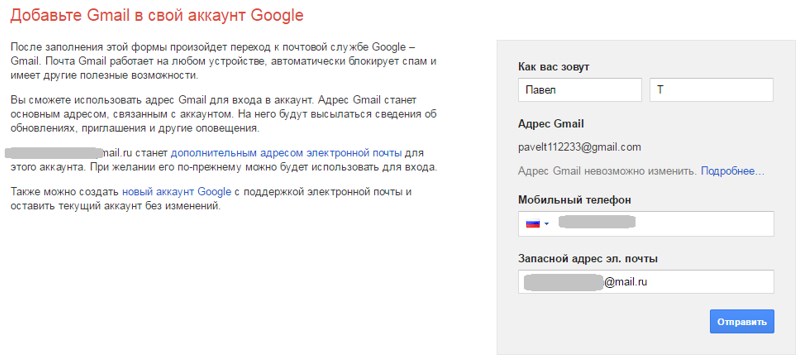Viewport: 804px width, 363px height.
Task: Click the backup email @mail.ru field
Action: pyautogui.click(x=646, y=282)
